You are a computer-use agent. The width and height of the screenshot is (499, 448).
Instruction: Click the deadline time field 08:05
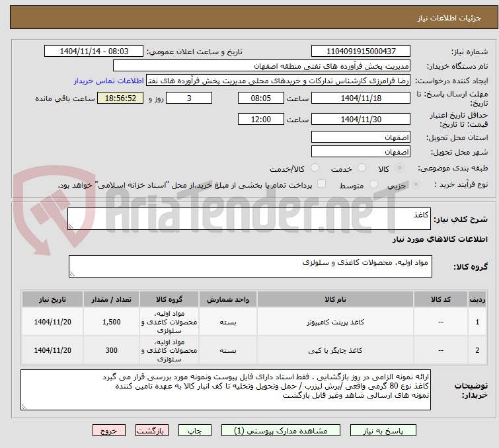(x=260, y=98)
